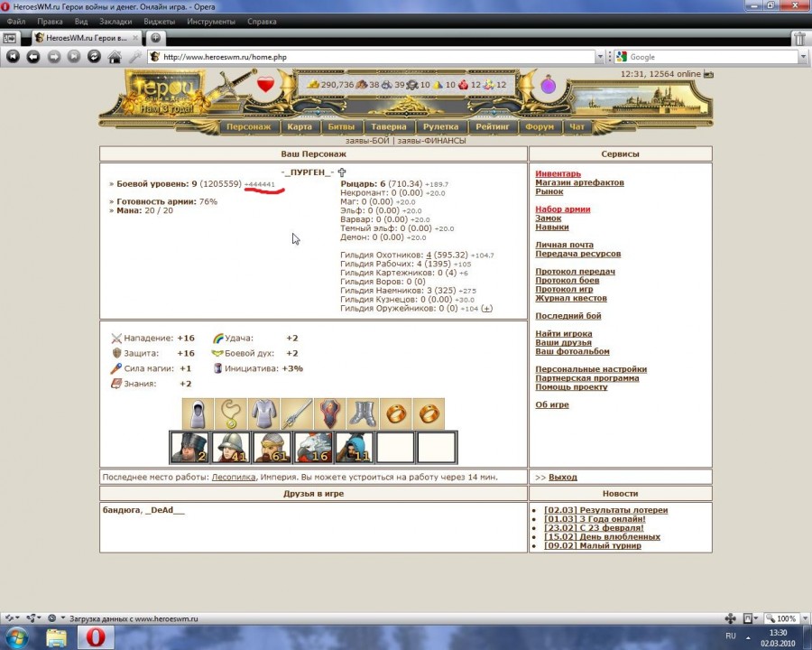Click the clan cross icon beside -_ПУРГЕН_-
The height and width of the screenshot is (650, 812).
342,172
